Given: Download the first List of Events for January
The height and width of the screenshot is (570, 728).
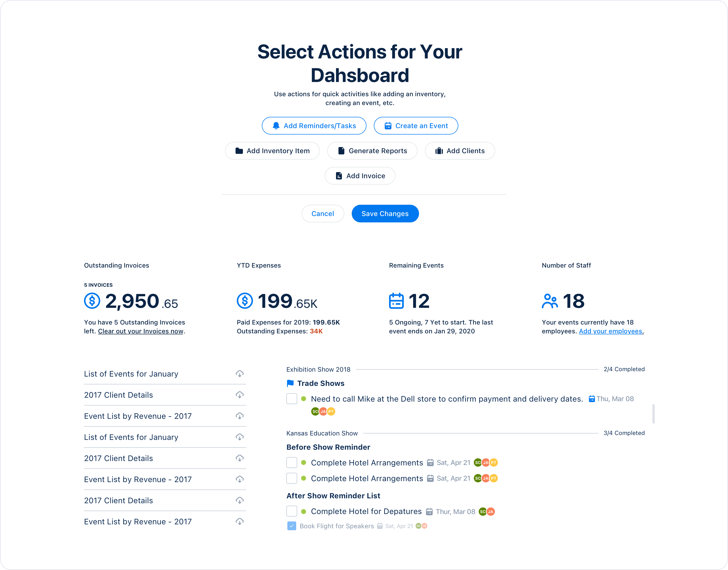Looking at the screenshot, I should (x=239, y=373).
